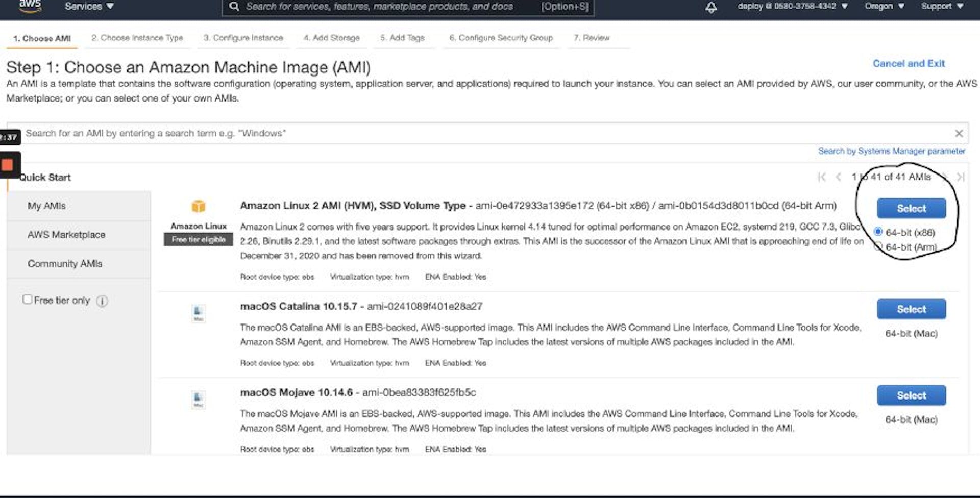This screenshot has width=980, height=498.
Task: Click the Free tier only info icon
Action: (x=102, y=301)
